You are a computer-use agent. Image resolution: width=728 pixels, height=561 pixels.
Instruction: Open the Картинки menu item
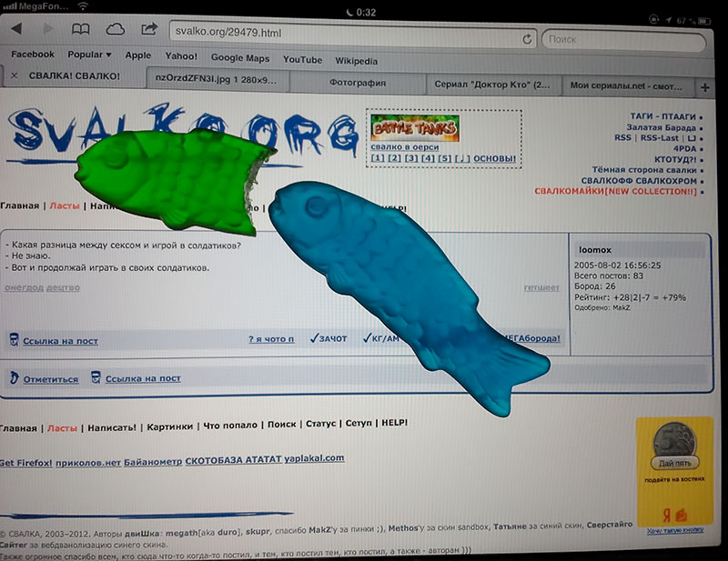pos(169,426)
